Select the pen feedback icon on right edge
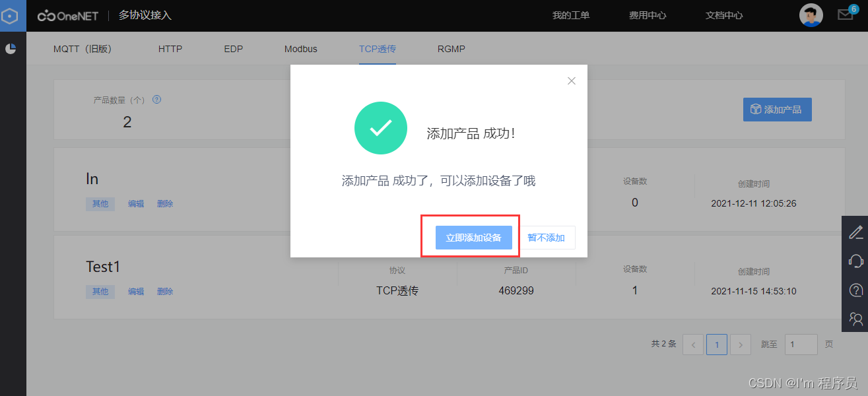 [856, 232]
